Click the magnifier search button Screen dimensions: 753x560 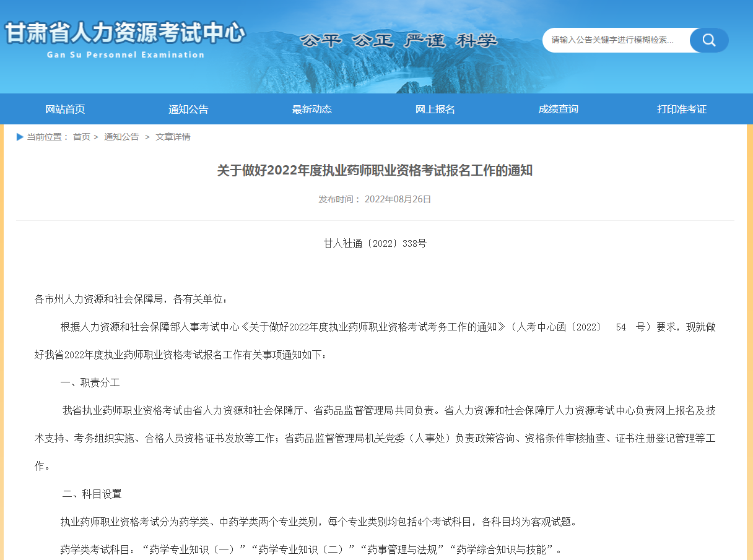click(708, 40)
